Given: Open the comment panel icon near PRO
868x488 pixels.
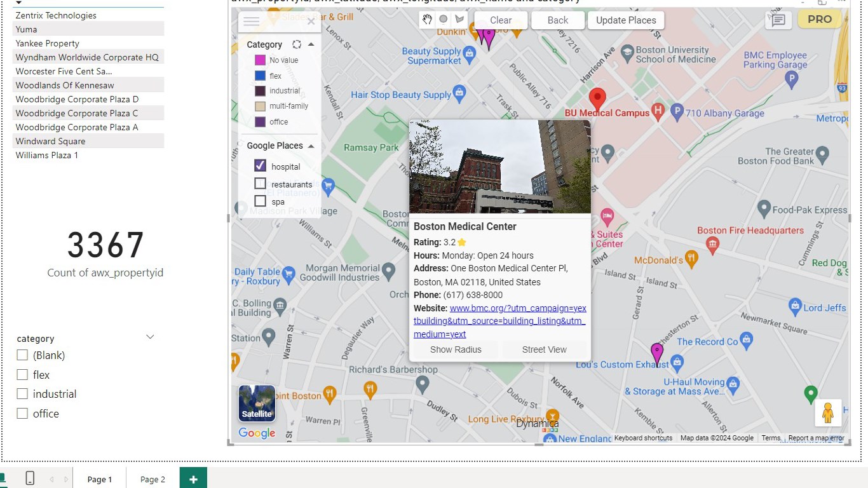Looking at the screenshot, I should [x=778, y=20].
